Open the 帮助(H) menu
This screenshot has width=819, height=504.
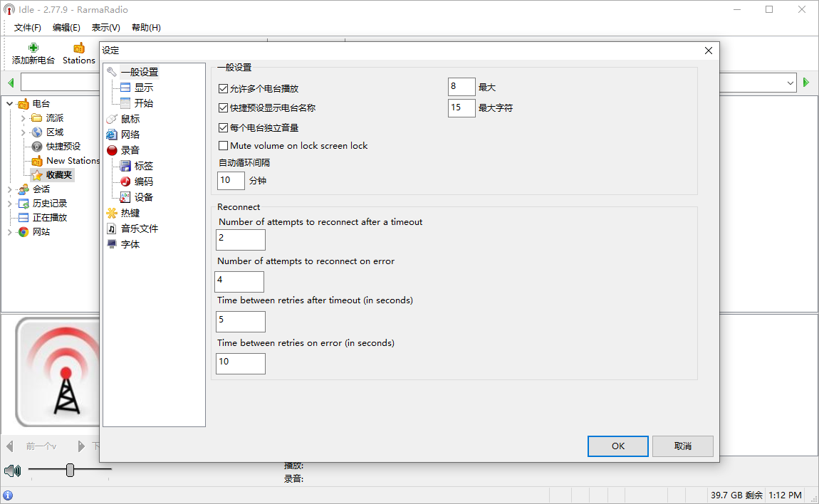coord(146,28)
